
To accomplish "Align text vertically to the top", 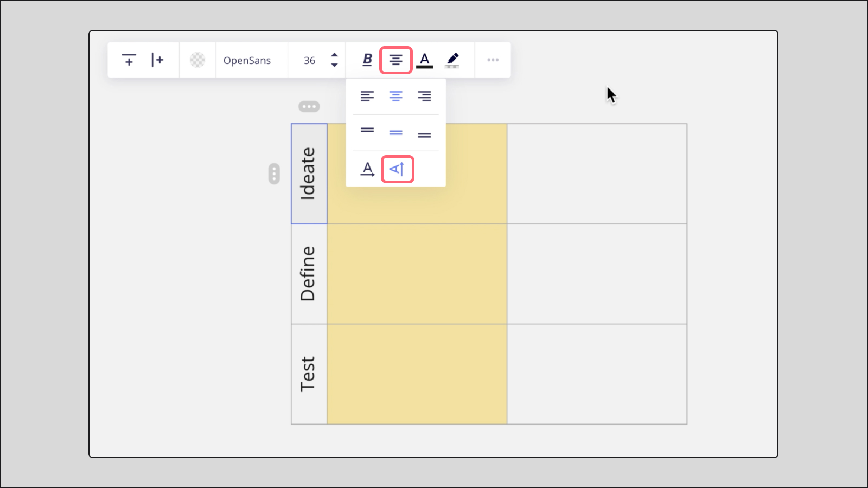I will tap(367, 130).
